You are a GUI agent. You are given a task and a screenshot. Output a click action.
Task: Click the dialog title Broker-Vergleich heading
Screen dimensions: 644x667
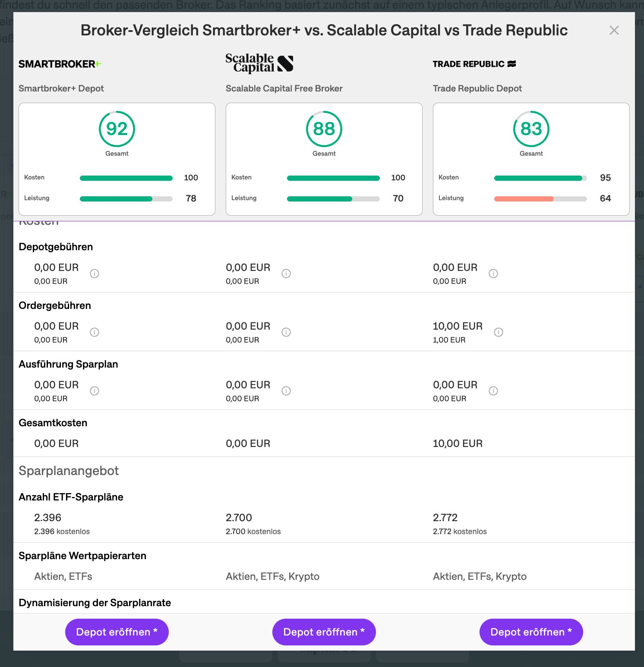(324, 30)
